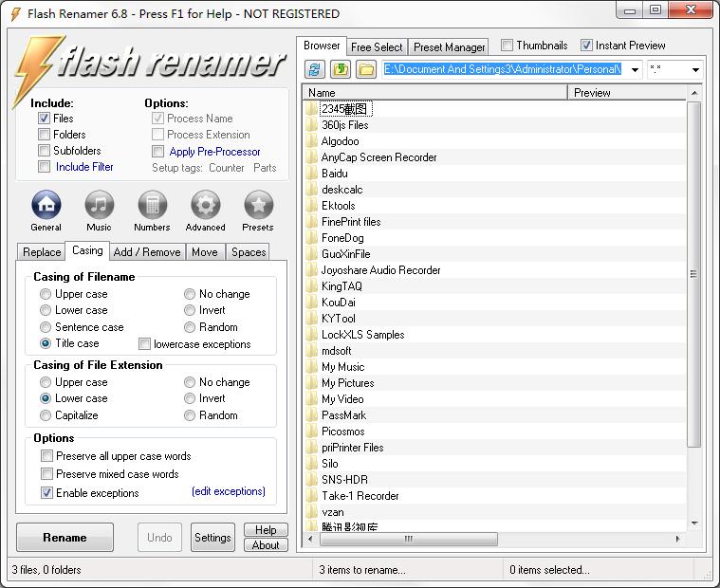Viewport: 720px width, 588px height.
Task: Select Capitalize for file extension
Action: (46, 415)
